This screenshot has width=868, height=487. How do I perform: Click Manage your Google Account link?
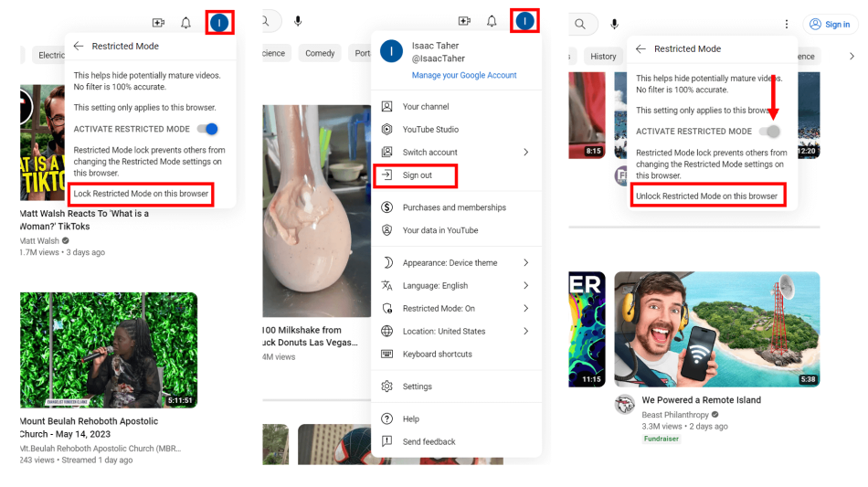pos(464,75)
